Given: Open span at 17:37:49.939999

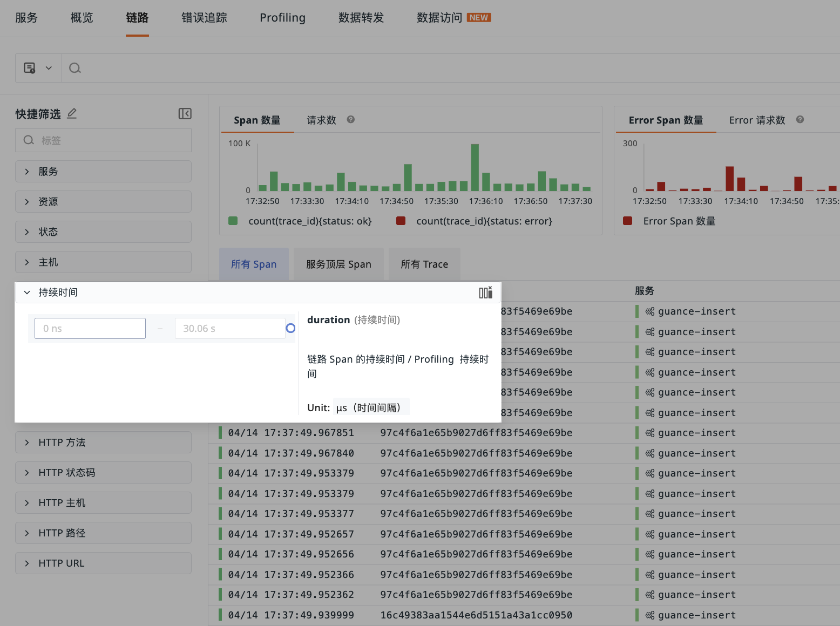Looking at the screenshot, I should point(291,615).
